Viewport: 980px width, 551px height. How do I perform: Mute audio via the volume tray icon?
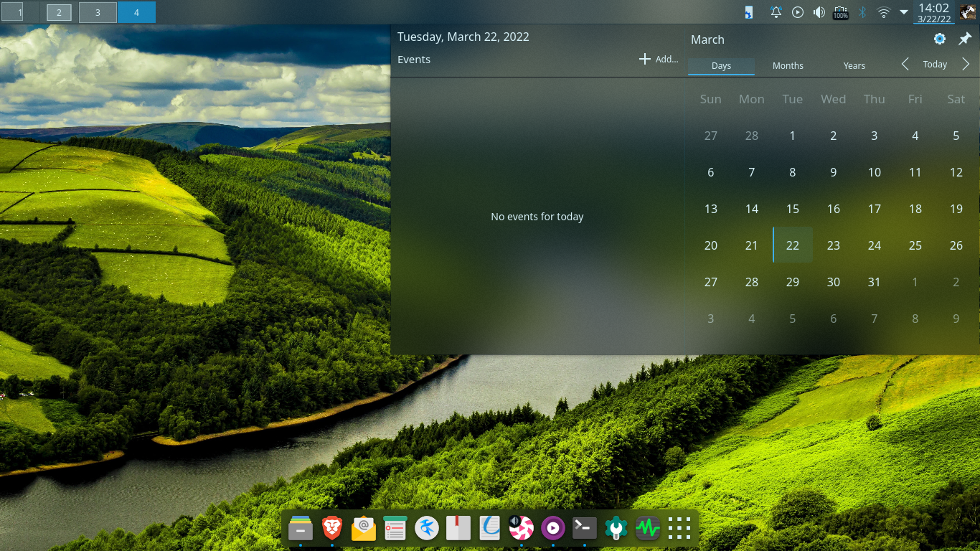coord(818,11)
